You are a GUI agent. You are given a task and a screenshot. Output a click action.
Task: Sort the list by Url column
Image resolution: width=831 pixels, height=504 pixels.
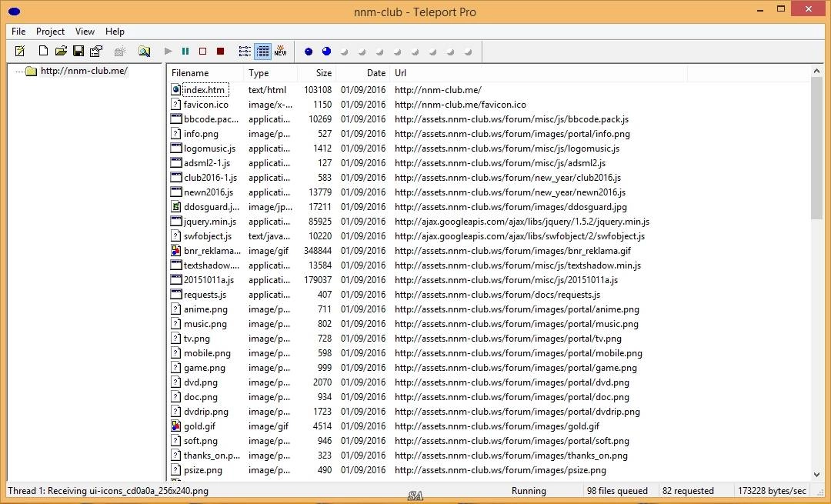click(x=539, y=73)
